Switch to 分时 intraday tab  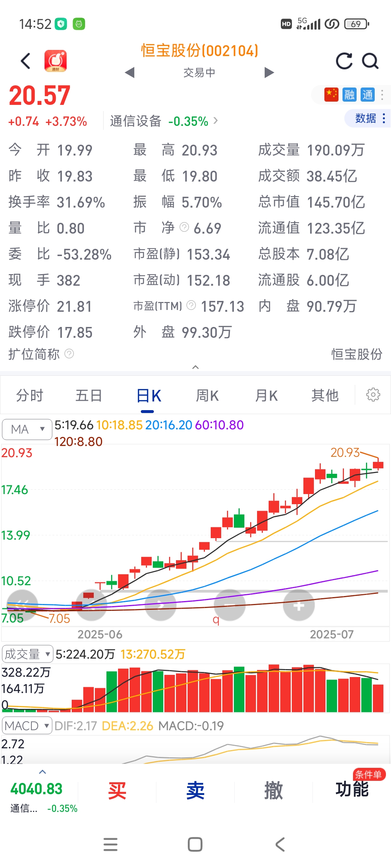[x=30, y=395]
